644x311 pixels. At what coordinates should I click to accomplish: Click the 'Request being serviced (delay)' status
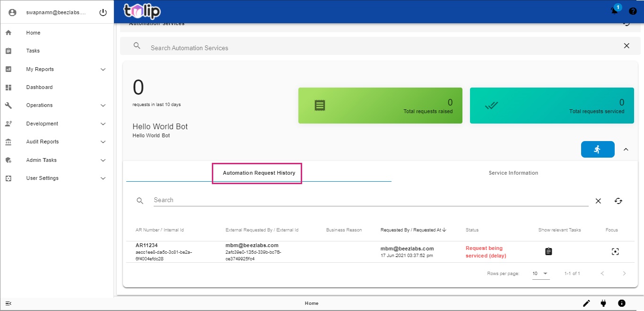(486, 252)
